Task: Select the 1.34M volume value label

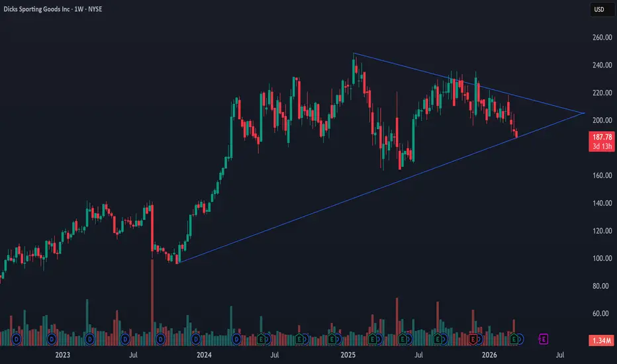Action: pyautogui.click(x=602, y=340)
